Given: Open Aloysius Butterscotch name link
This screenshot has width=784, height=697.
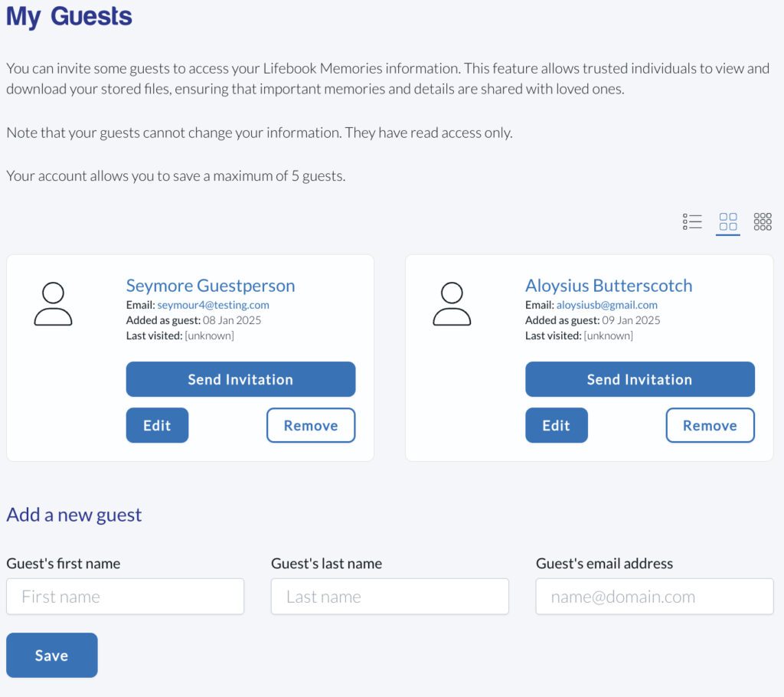Looking at the screenshot, I should 609,286.
